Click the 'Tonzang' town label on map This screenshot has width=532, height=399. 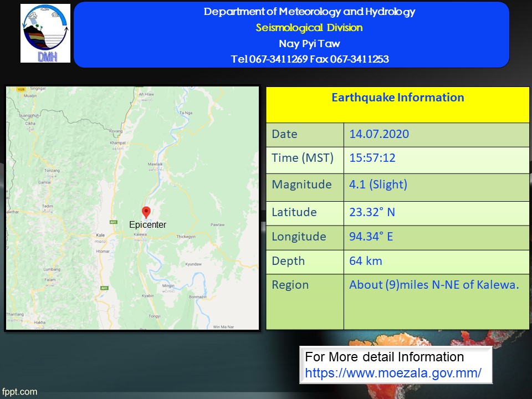coord(52,170)
